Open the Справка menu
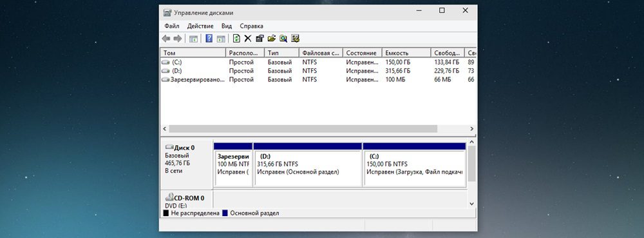This screenshot has height=238, width=644. coord(251,26)
